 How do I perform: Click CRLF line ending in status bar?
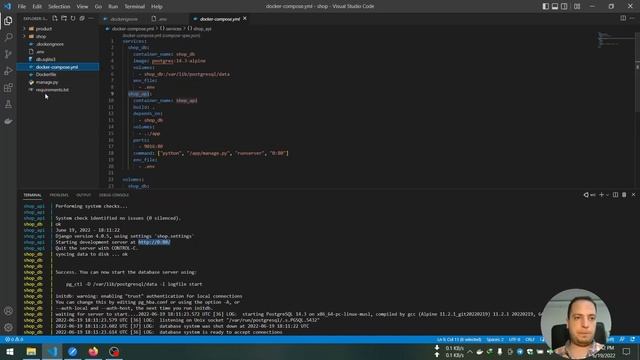tap(530, 340)
